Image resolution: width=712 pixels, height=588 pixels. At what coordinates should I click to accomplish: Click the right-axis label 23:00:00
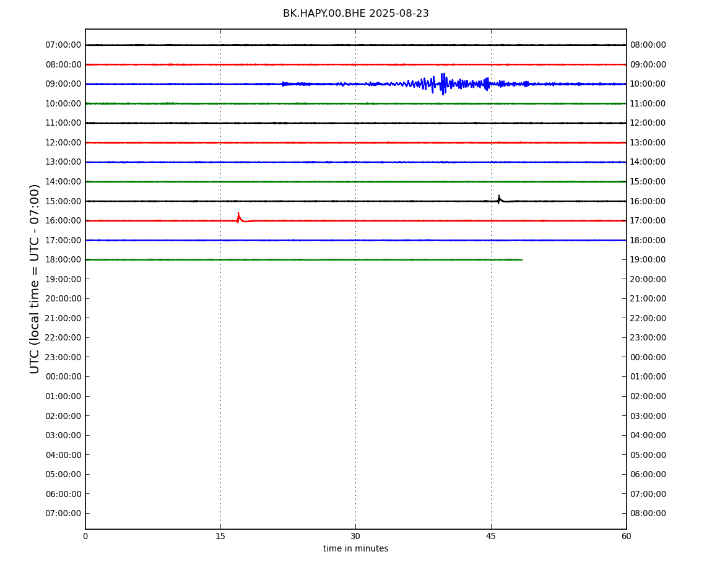click(648, 338)
